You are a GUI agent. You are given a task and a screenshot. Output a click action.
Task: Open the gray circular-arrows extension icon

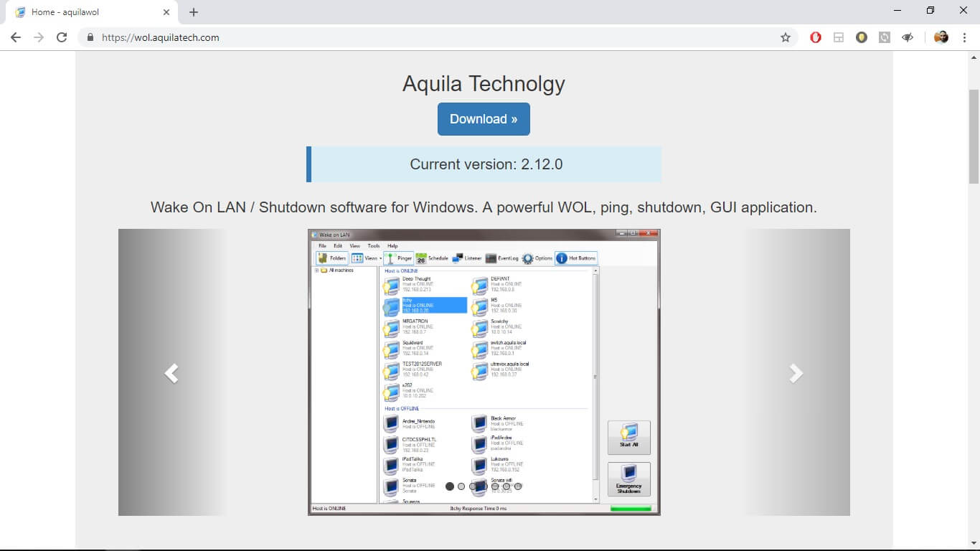[x=885, y=37]
